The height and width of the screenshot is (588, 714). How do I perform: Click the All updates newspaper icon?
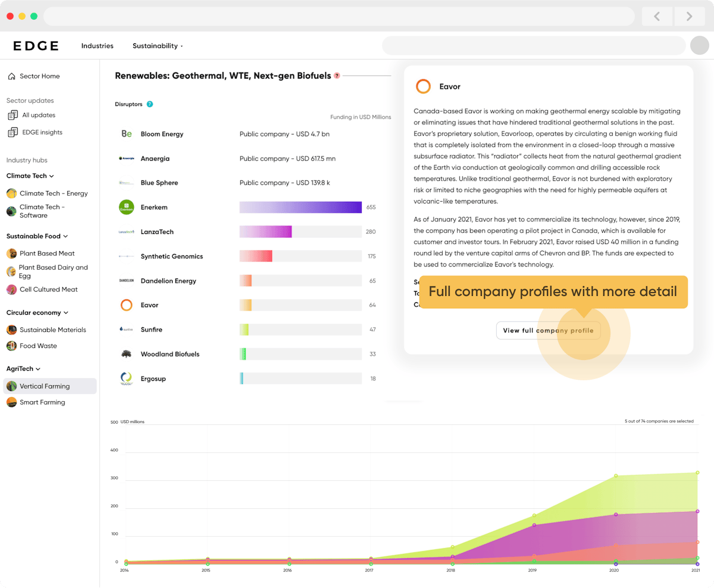pyautogui.click(x=12, y=115)
